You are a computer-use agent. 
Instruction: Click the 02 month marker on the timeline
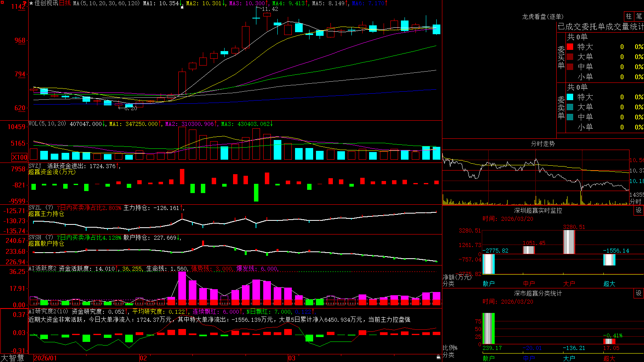click(x=143, y=358)
